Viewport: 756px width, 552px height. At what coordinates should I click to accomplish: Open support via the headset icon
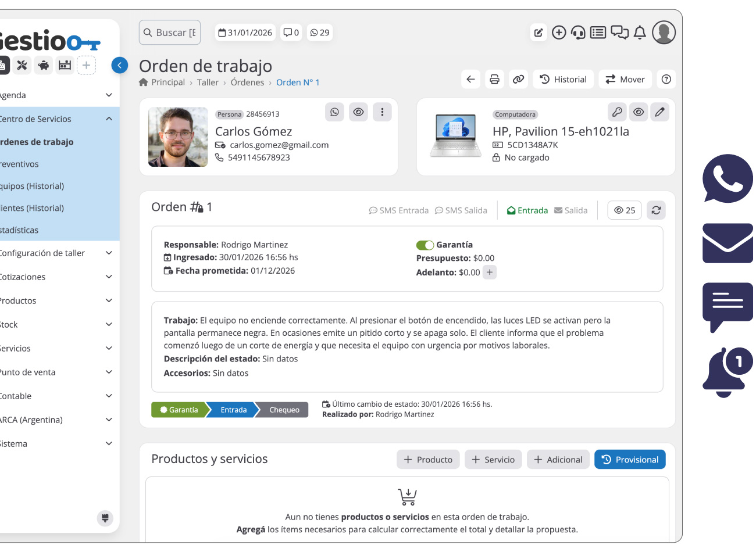point(578,33)
